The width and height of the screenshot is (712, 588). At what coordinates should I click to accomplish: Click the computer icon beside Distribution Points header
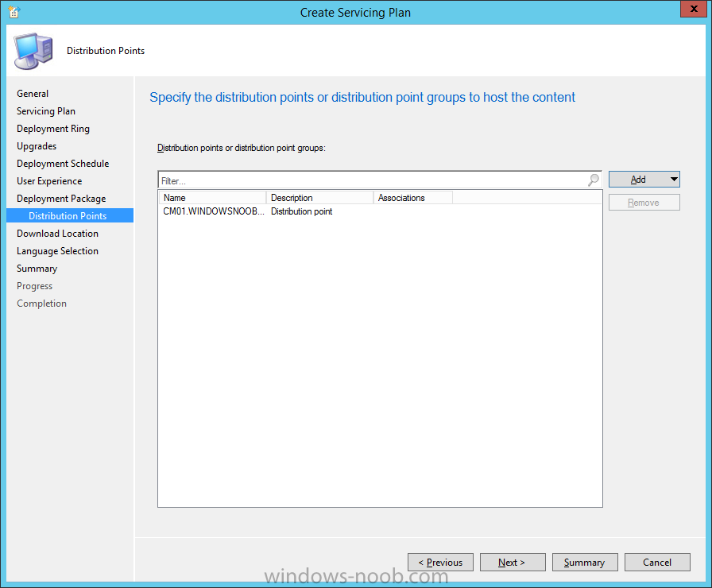click(33, 51)
